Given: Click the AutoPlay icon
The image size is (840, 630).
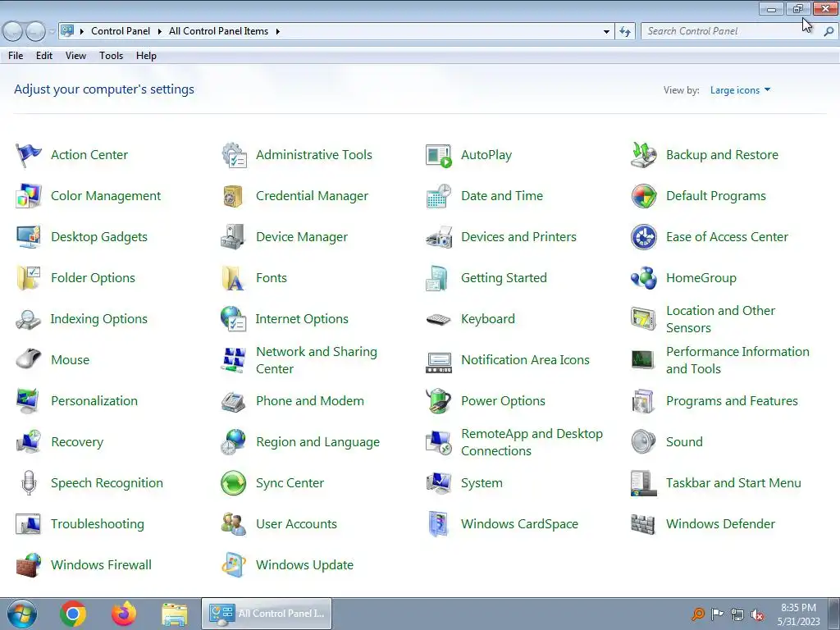Looking at the screenshot, I should coord(439,155).
